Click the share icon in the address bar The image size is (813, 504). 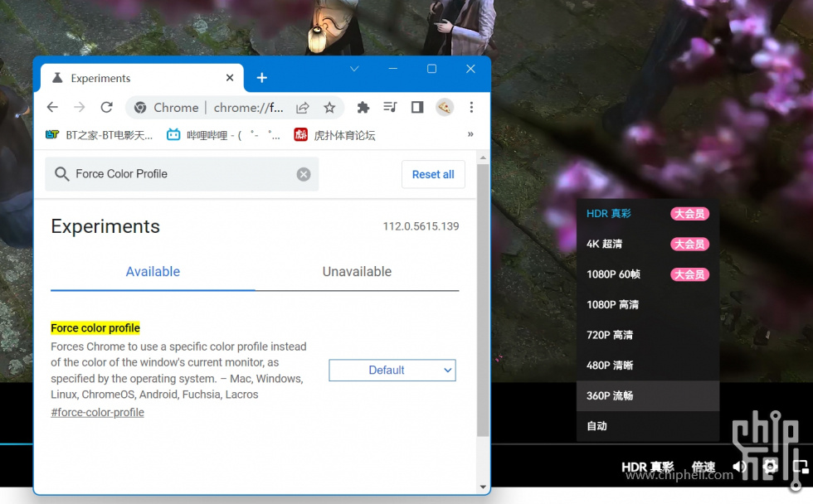click(303, 108)
